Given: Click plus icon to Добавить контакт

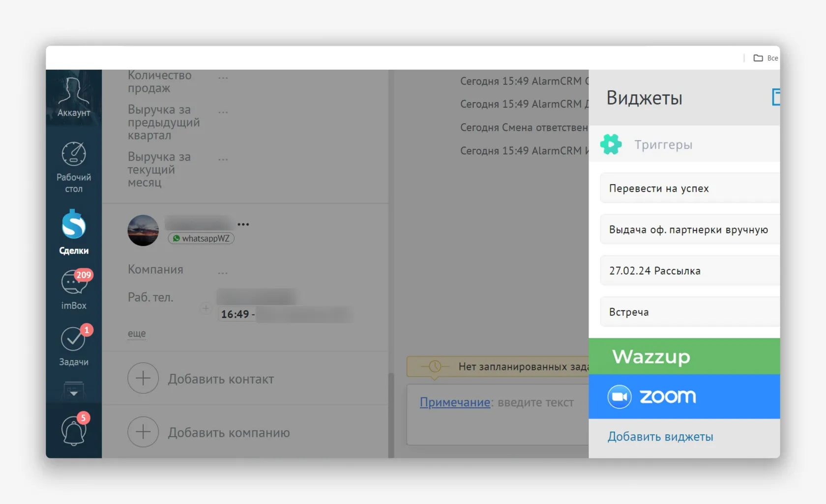Looking at the screenshot, I should [143, 378].
